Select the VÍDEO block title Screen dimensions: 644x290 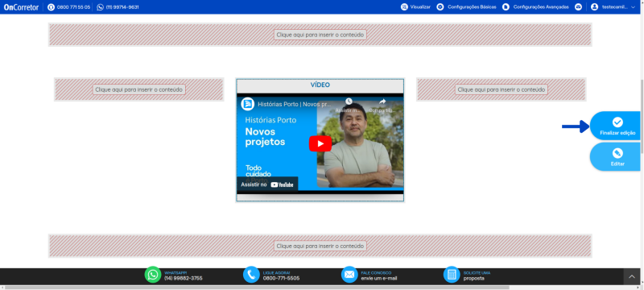(x=320, y=85)
